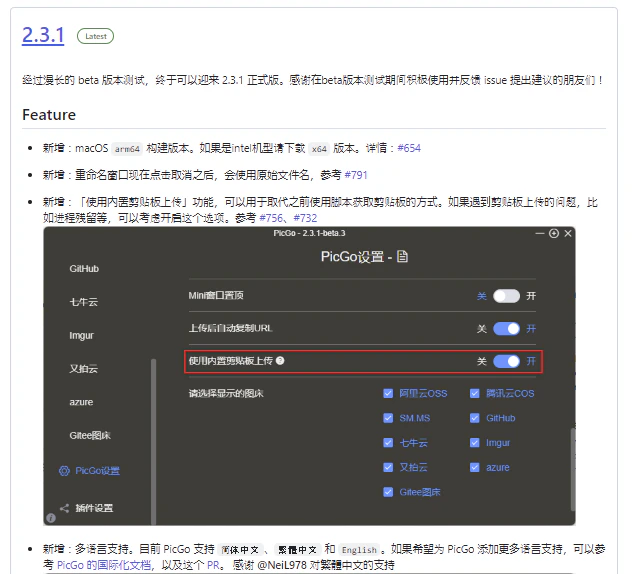Screen dimensions: 637x574
Task: Click the 繁體中文 code label
Action: tap(297, 550)
